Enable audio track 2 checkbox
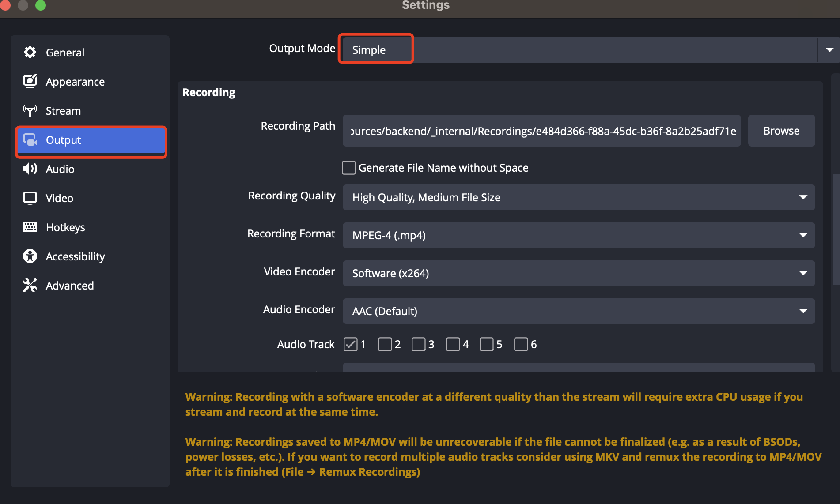 click(x=385, y=344)
